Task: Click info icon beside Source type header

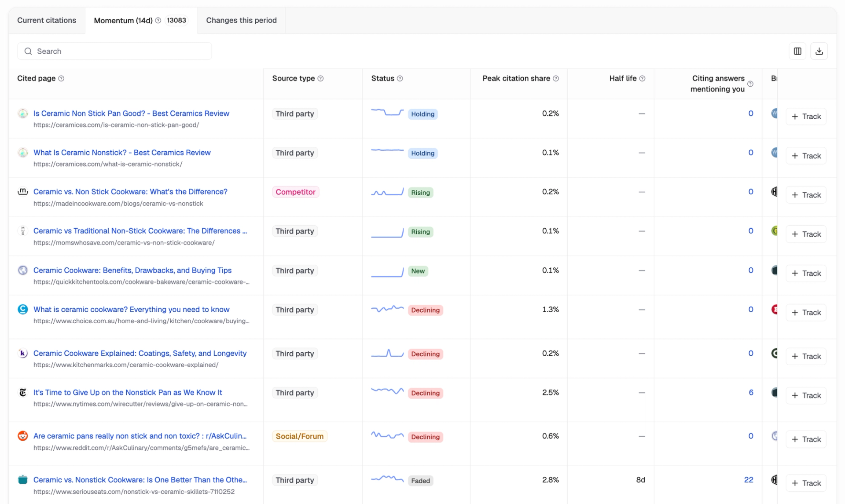Action: point(320,78)
